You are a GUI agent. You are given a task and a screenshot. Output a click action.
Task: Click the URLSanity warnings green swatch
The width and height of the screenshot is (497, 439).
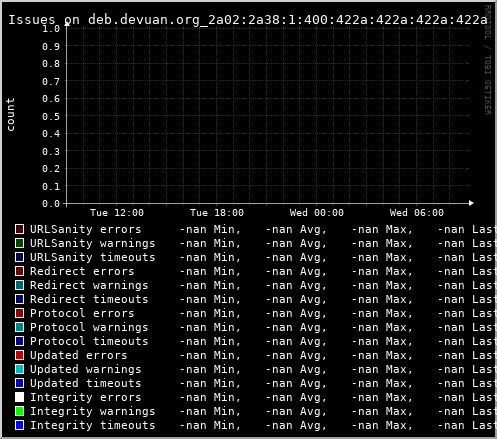(x=19, y=243)
